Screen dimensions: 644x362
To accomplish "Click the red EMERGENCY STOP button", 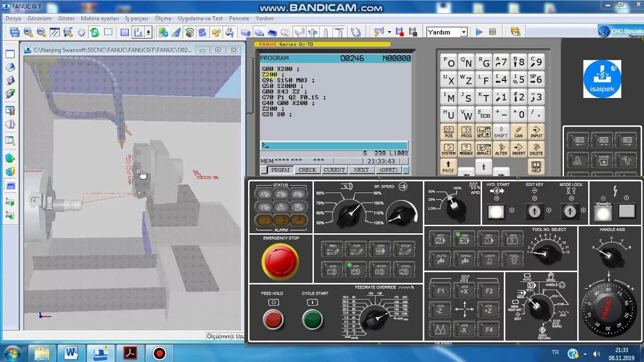I will click(280, 261).
